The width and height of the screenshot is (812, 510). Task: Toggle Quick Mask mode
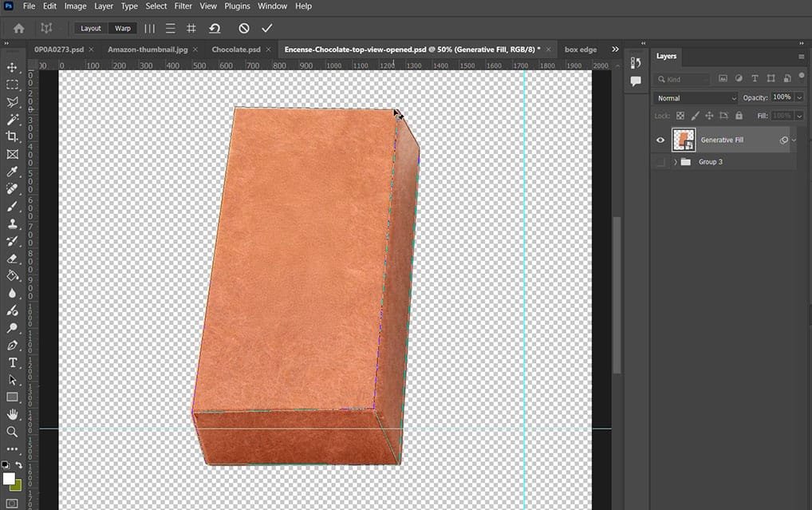pyautogui.click(x=12, y=504)
